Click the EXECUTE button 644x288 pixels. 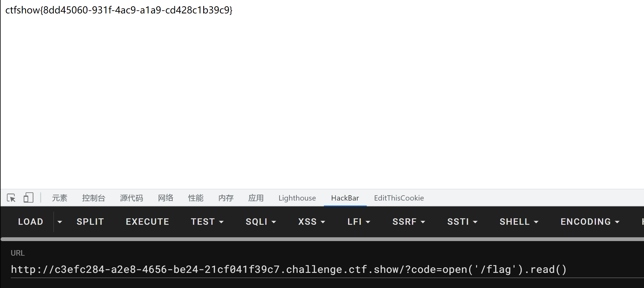[147, 222]
